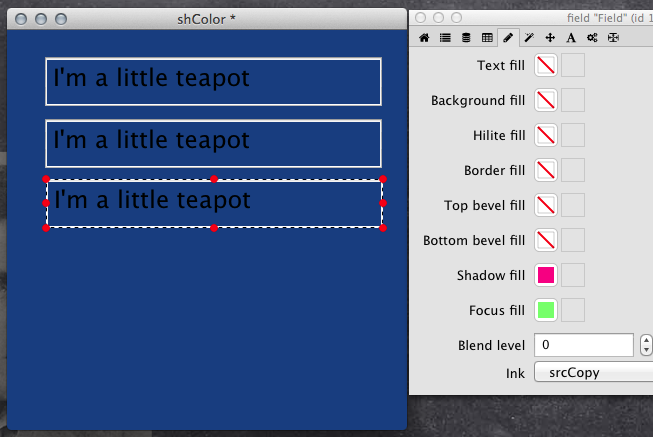Open the letter A text formatting pane
Screen dimensions: 653x437
click(571, 38)
